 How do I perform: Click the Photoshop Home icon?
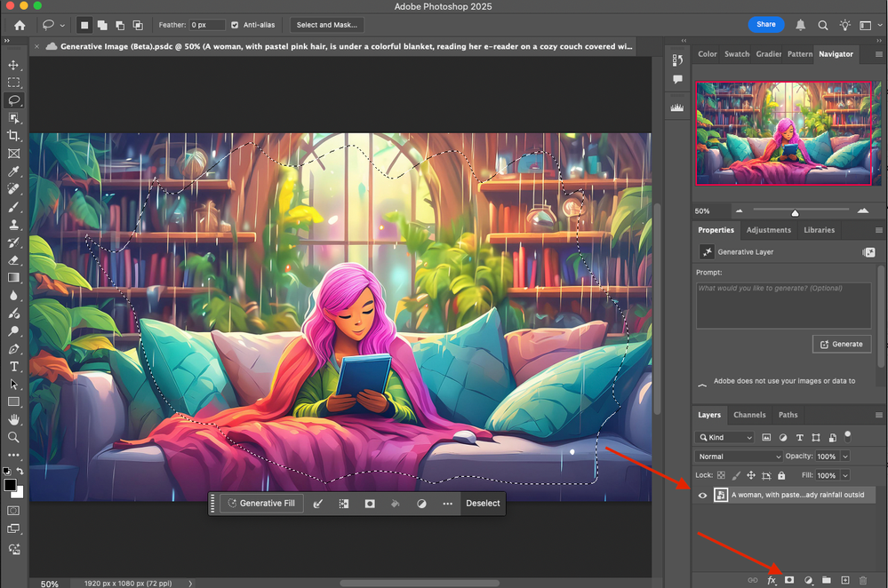(20, 25)
